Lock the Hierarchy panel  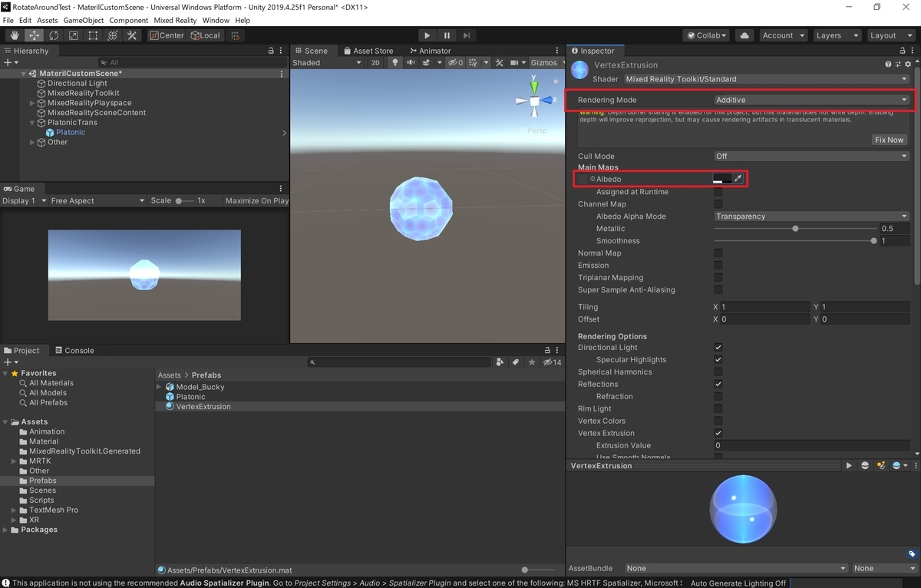tap(271, 51)
